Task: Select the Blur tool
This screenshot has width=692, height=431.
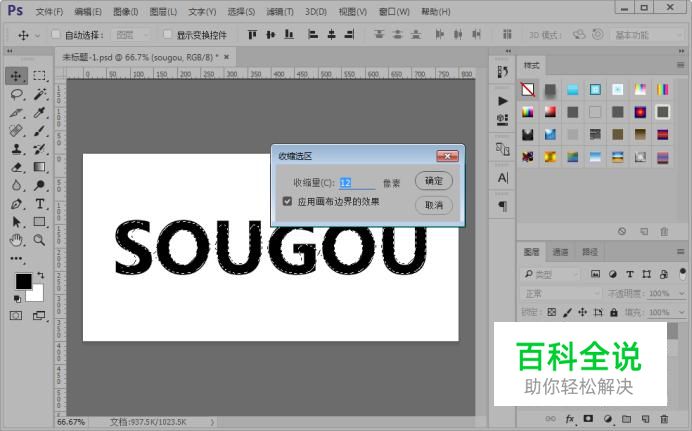Action: coord(16,185)
